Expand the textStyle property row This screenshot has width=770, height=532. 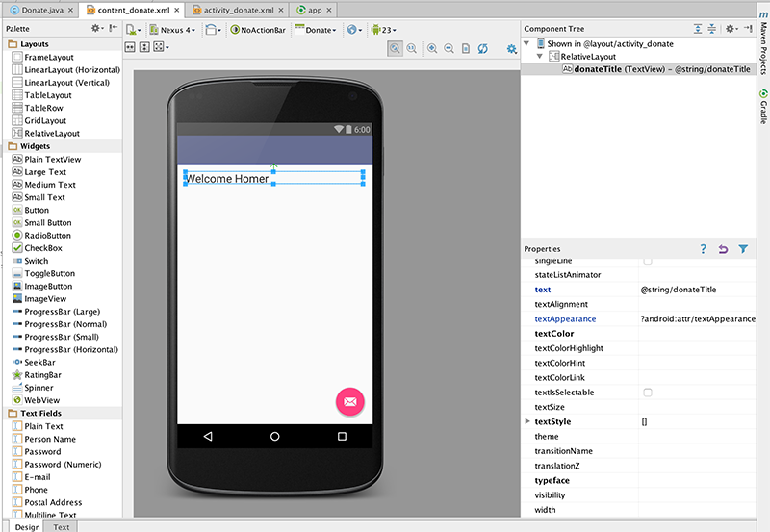[x=526, y=422]
